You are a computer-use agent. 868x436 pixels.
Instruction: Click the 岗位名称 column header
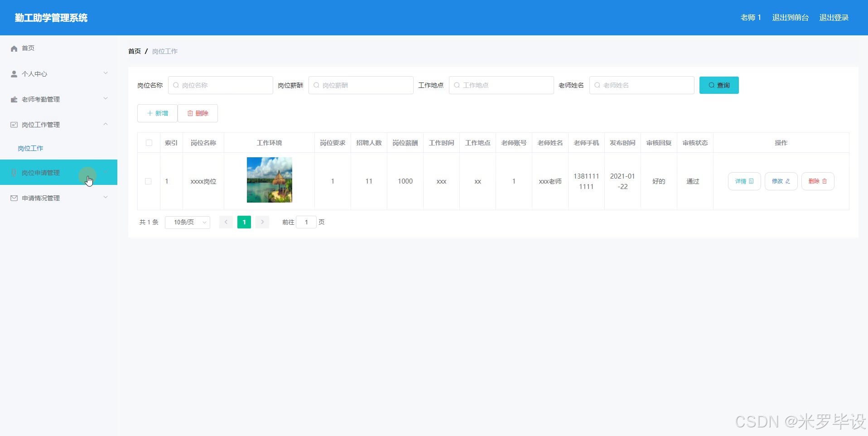tap(203, 143)
